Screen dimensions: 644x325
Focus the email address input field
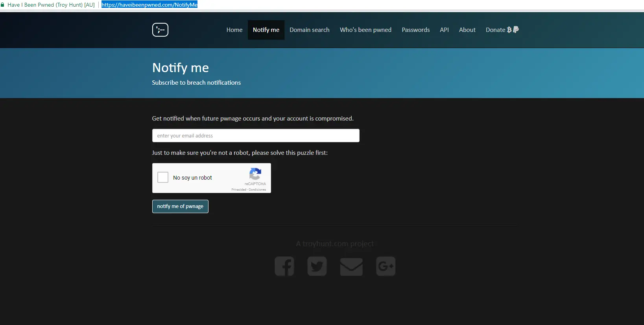tap(256, 136)
